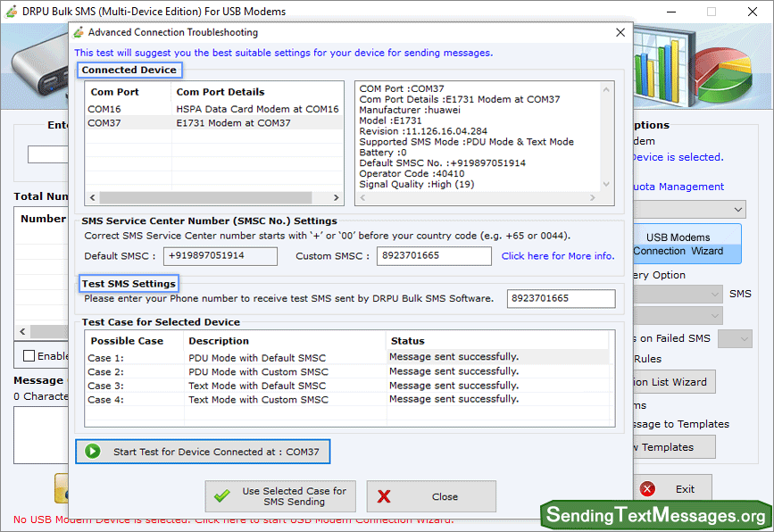
Task: Open Click here for More info link
Action: coord(558,255)
